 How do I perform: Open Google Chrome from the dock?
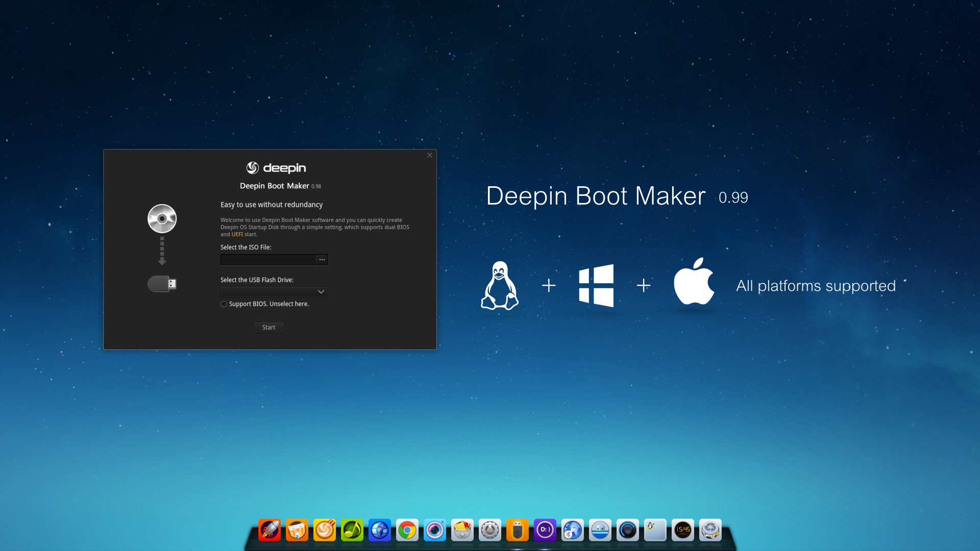pos(407,530)
